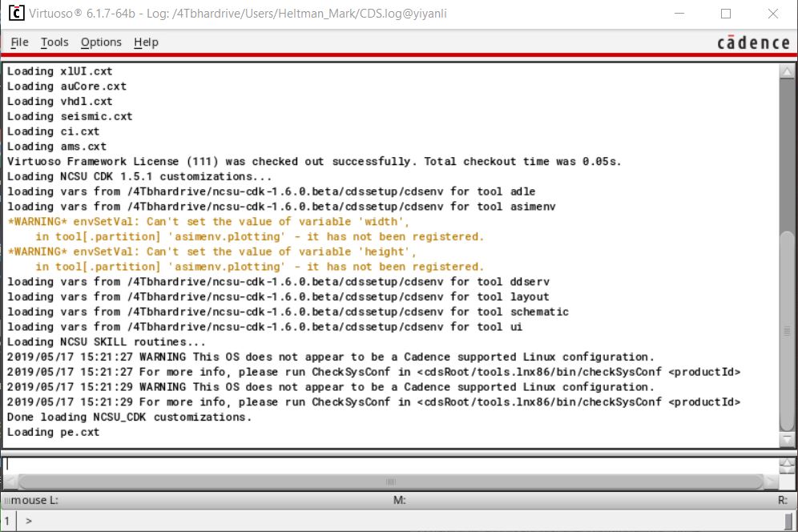Click the 'Loading NCSU SKILL routines' line

tap(107, 341)
